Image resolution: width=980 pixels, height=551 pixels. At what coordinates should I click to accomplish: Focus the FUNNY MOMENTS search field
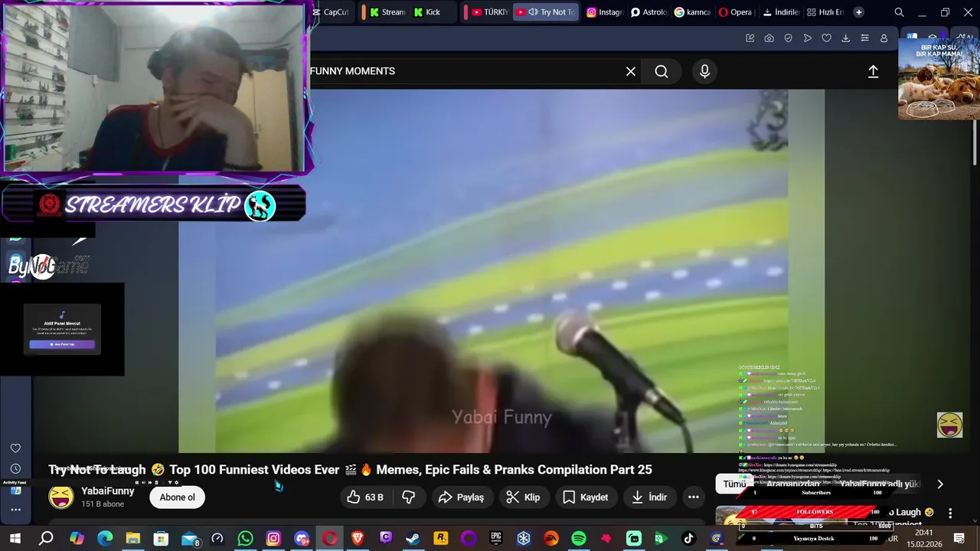pyautogui.click(x=467, y=71)
